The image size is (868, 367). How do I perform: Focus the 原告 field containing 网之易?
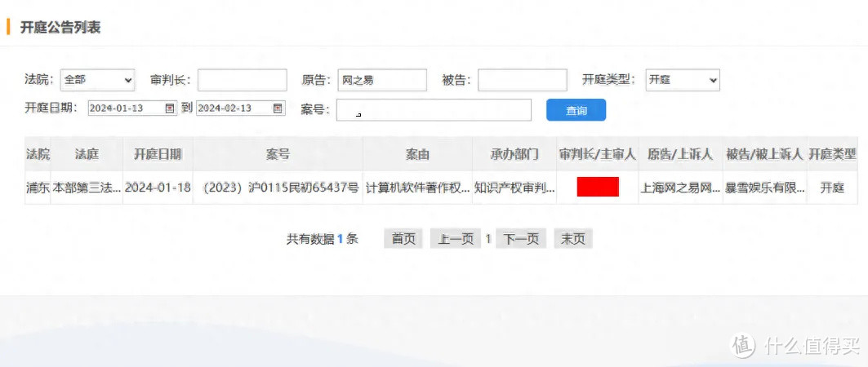(382, 80)
